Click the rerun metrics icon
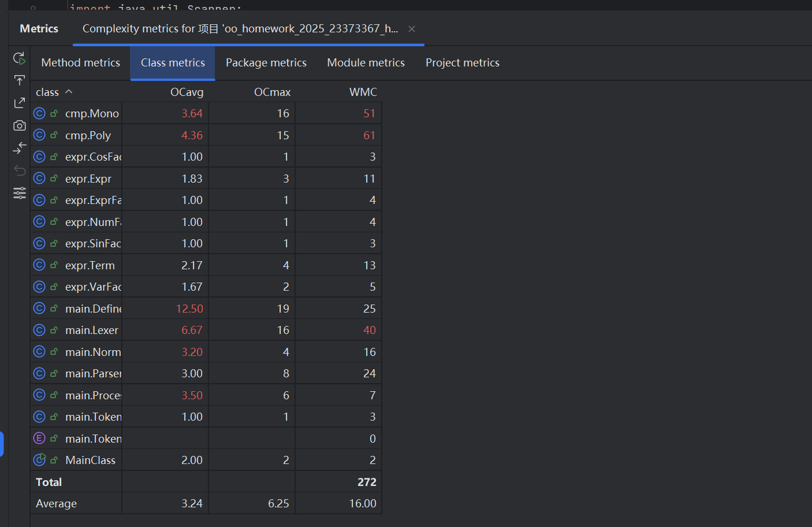This screenshot has height=527, width=812. click(19, 58)
